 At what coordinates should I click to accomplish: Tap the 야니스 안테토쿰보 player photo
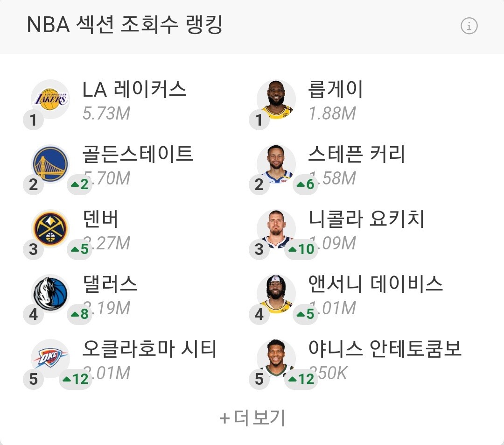pos(276,358)
